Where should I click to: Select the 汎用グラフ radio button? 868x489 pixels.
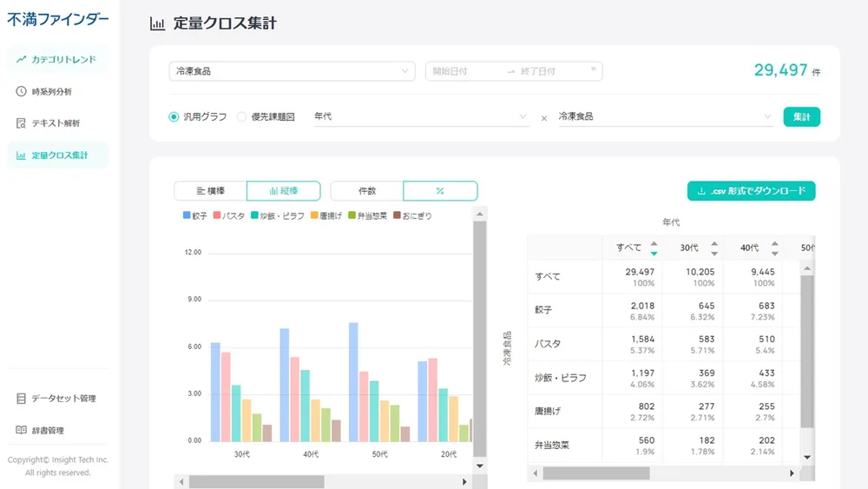174,117
